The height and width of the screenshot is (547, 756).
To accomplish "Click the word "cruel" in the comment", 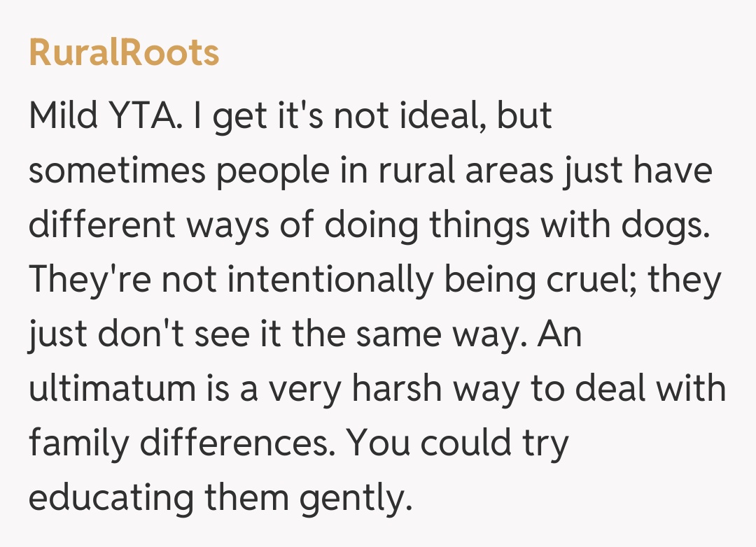I will coord(601,280).
